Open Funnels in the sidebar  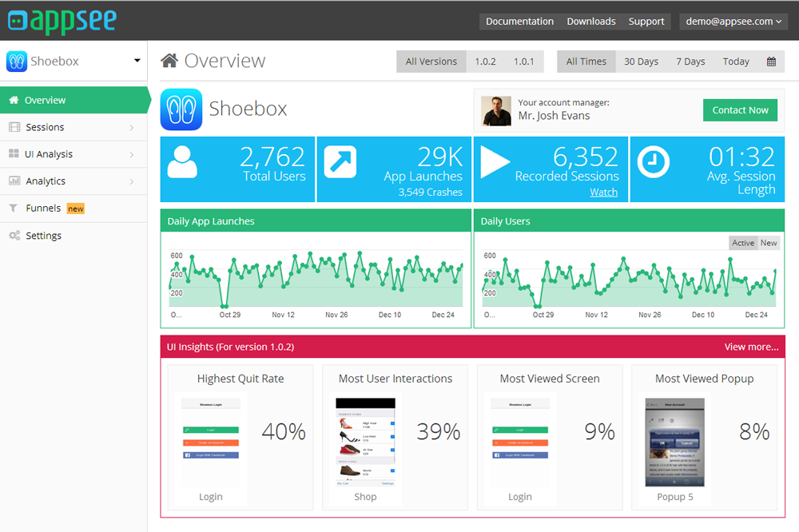pyautogui.click(x=43, y=208)
